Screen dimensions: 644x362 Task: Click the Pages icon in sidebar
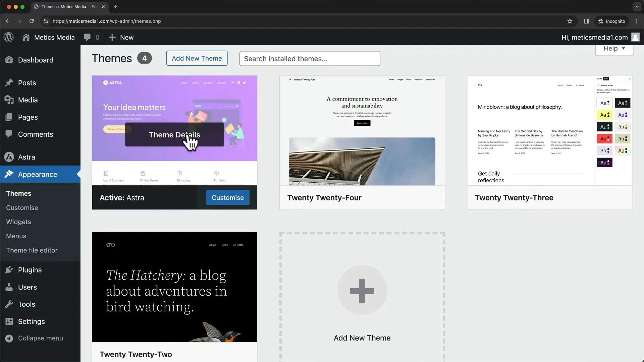(x=9, y=117)
